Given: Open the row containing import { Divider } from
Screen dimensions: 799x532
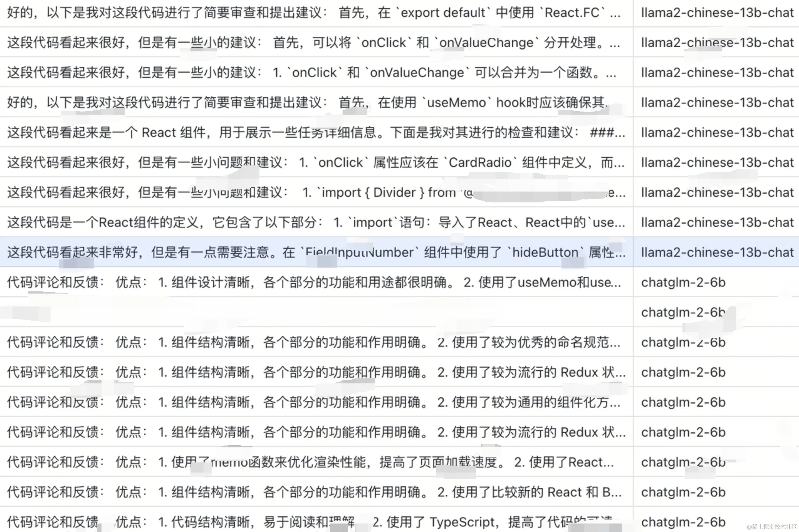Looking at the screenshot, I should tap(314, 192).
